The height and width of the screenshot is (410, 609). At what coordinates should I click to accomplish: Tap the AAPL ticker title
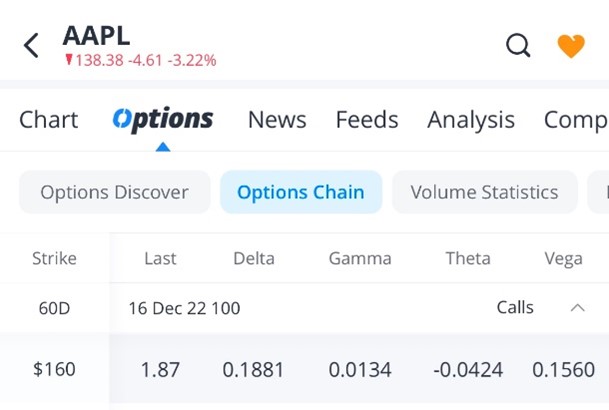click(96, 35)
